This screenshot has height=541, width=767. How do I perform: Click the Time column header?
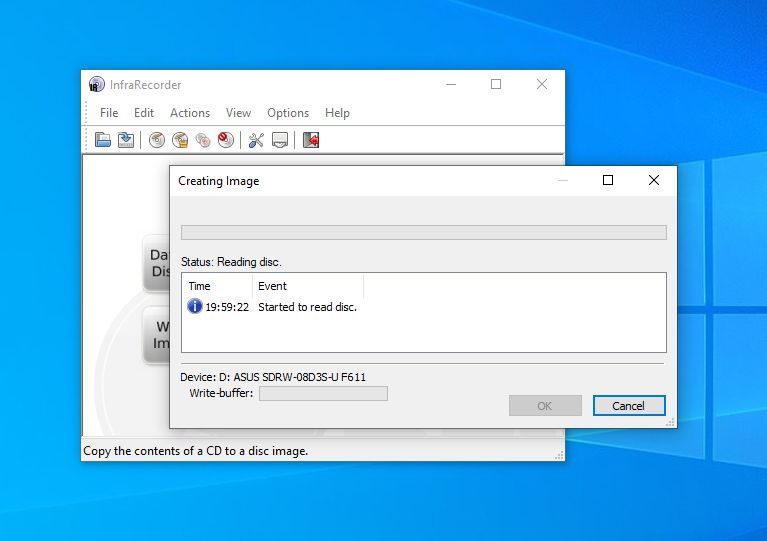[x=217, y=286]
